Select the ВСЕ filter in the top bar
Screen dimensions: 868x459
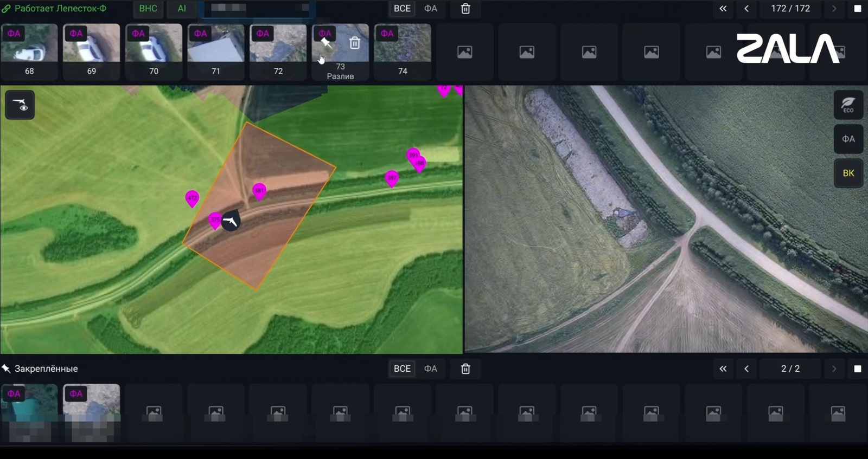tap(402, 9)
